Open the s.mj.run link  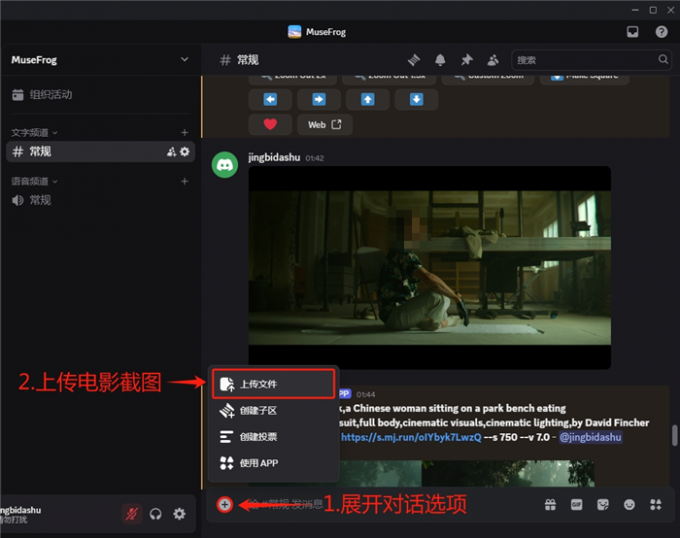click(x=411, y=437)
